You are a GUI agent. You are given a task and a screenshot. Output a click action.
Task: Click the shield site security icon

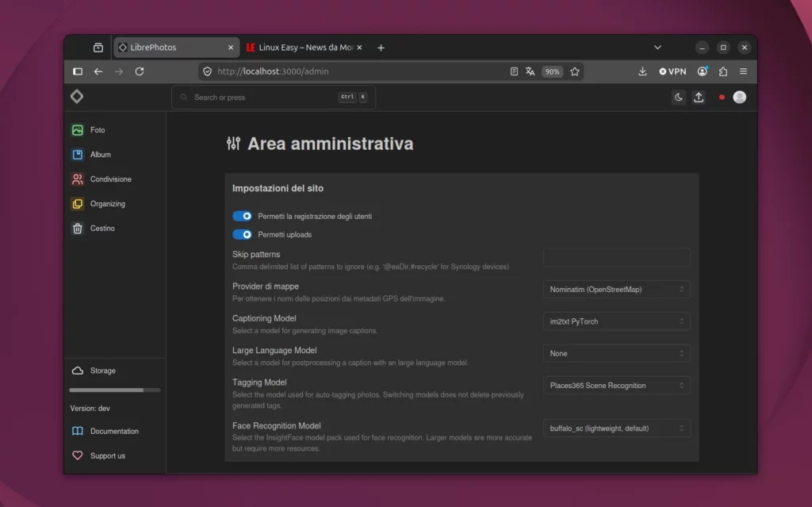point(207,71)
